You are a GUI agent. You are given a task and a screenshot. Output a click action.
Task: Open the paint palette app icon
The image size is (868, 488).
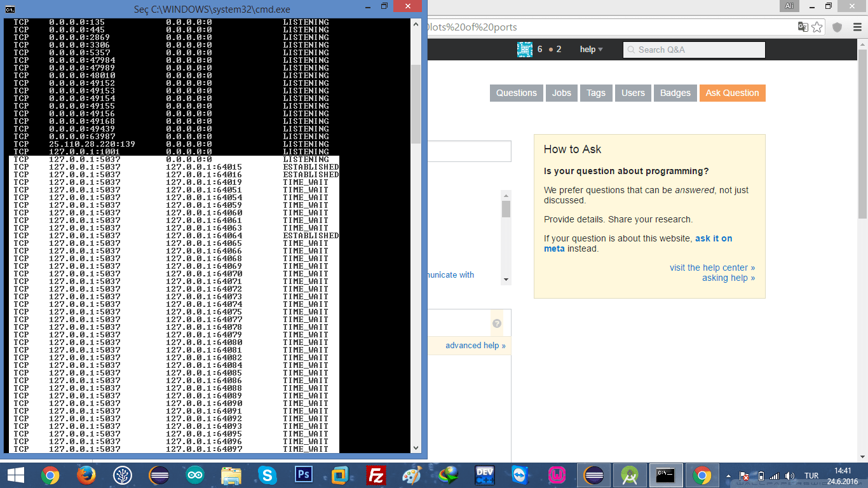(x=412, y=475)
